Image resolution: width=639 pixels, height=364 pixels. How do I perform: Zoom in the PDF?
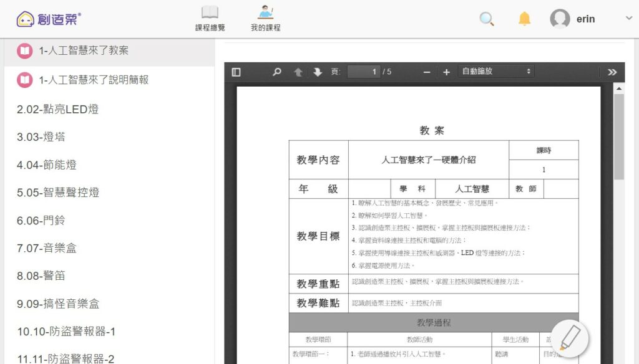pos(446,72)
